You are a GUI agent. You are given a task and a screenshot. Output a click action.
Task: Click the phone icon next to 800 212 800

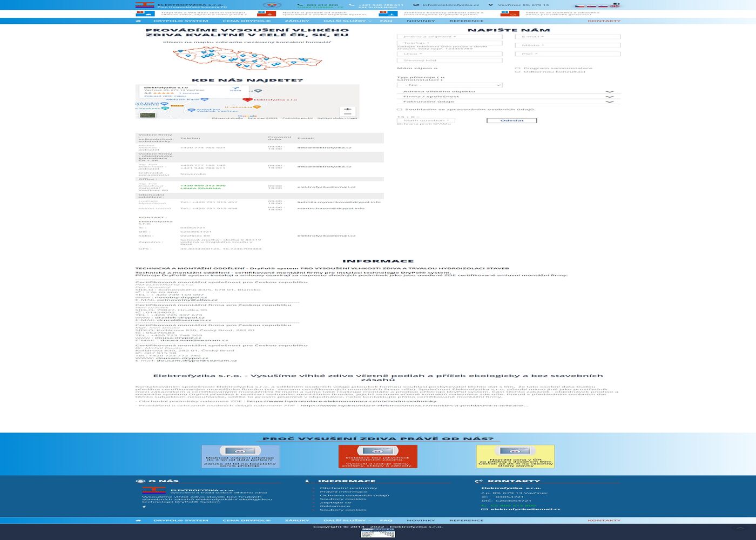(300, 4)
